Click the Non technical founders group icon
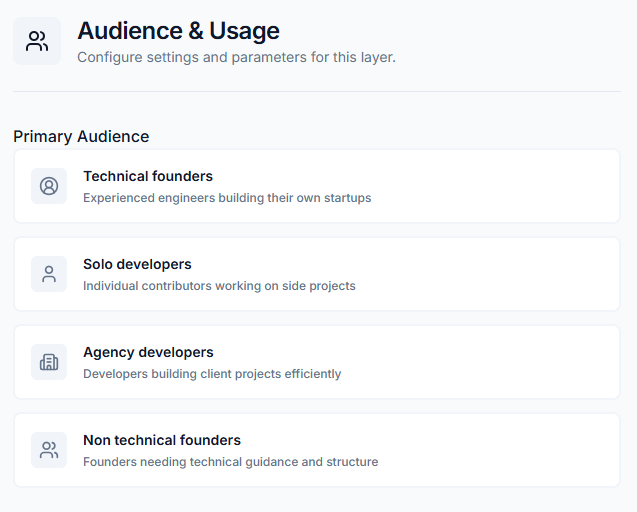The width and height of the screenshot is (637, 512). (x=49, y=450)
